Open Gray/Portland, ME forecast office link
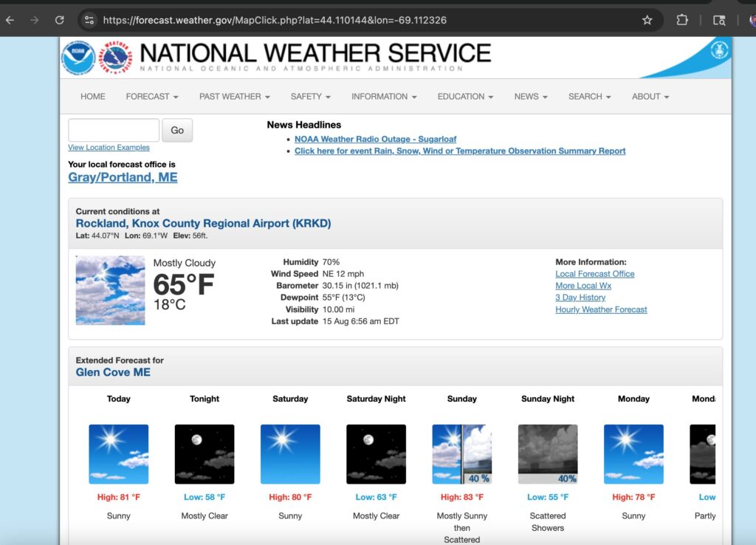756x545 pixels. tap(123, 177)
